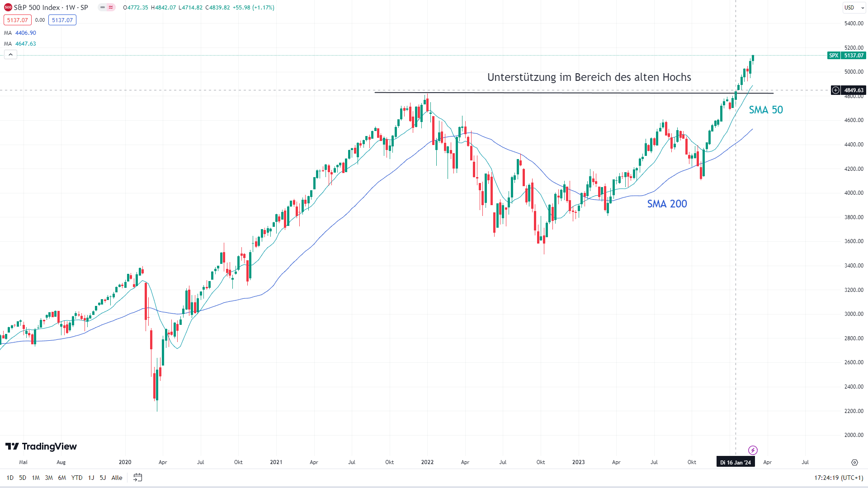This screenshot has width=868, height=488.
Task: Open the USD currency dropdown
Action: click(x=854, y=7)
